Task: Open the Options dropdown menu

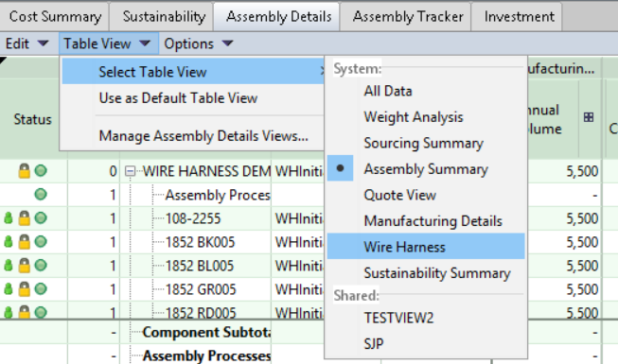Action: [x=199, y=43]
